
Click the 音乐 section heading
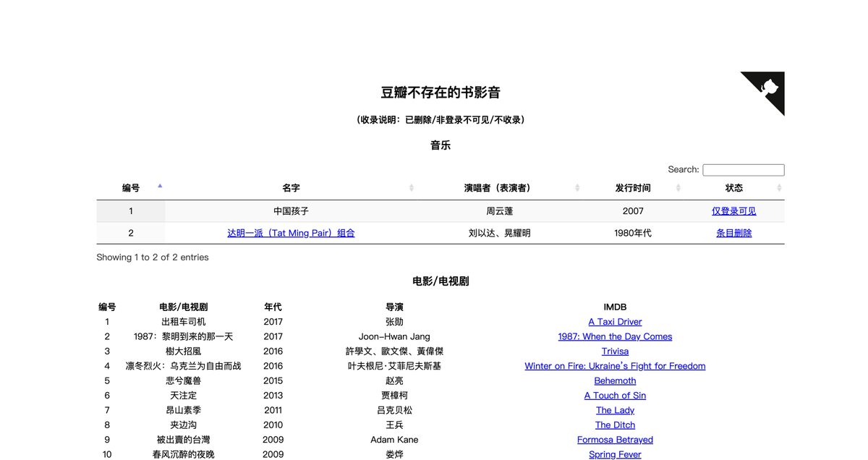coord(441,145)
